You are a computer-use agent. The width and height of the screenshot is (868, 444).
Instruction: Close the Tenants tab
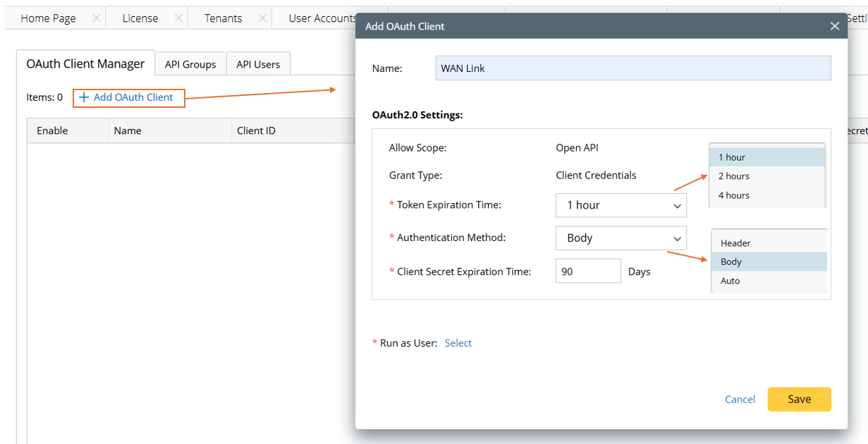click(x=263, y=18)
